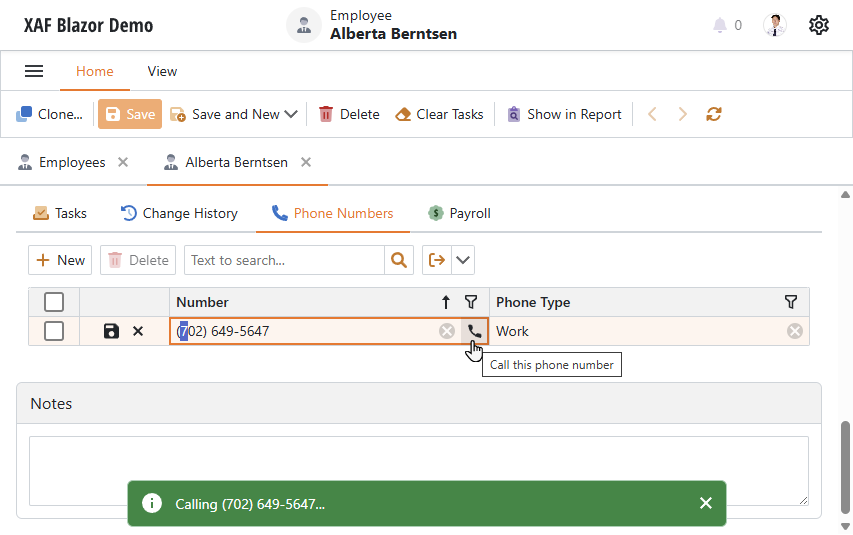Expand the Save and New dropdown arrow
The image size is (853, 535).
tap(291, 114)
